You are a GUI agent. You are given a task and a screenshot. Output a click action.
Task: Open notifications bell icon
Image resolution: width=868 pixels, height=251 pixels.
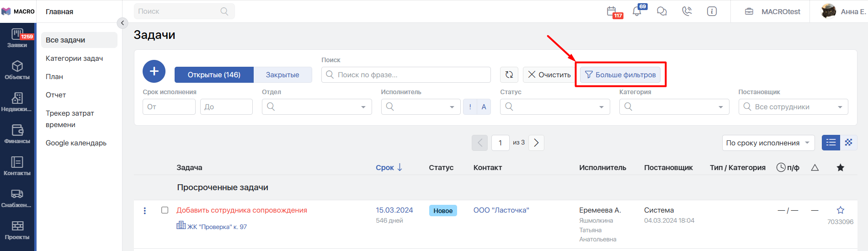[x=637, y=11]
